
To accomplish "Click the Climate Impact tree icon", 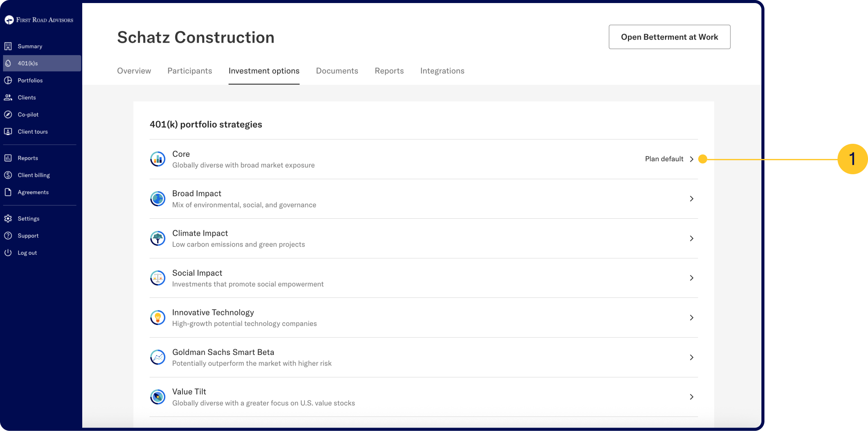I will point(158,239).
